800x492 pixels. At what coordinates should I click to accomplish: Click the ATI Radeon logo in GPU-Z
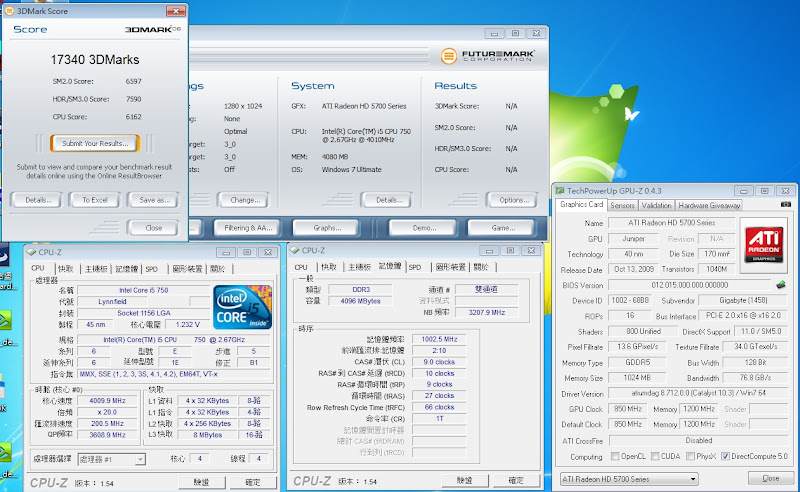tap(764, 245)
